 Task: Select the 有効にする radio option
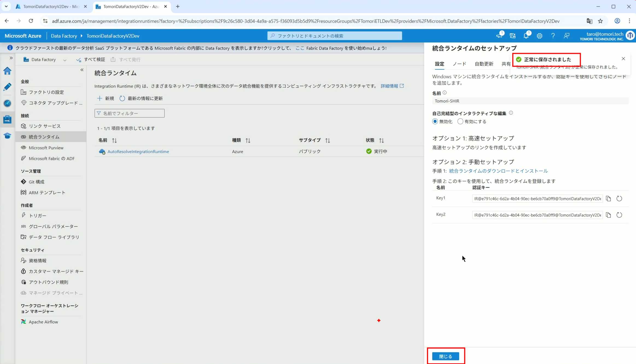click(460, 121)
